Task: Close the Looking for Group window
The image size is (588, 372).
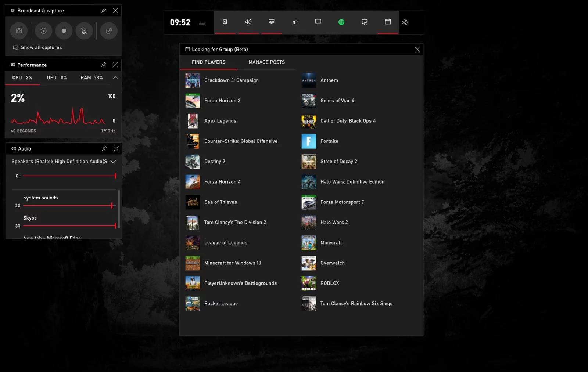Action: coord(417,49)
